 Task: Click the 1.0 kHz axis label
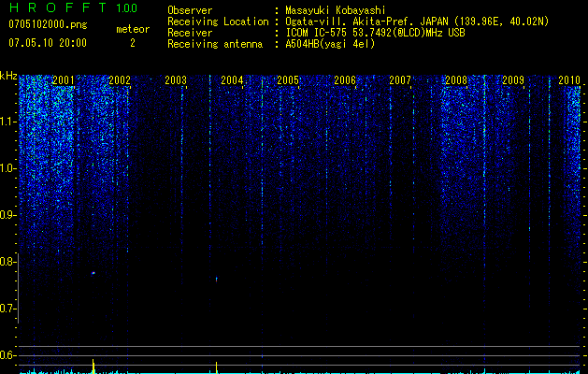tap(7, 168)
